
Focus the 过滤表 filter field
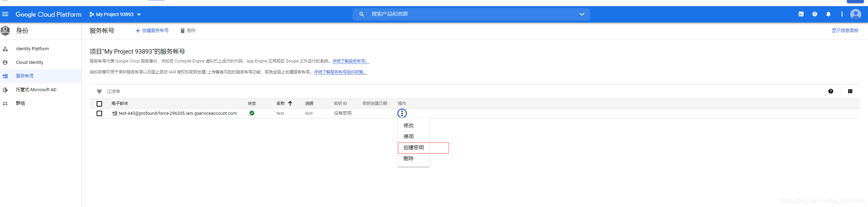113,92
